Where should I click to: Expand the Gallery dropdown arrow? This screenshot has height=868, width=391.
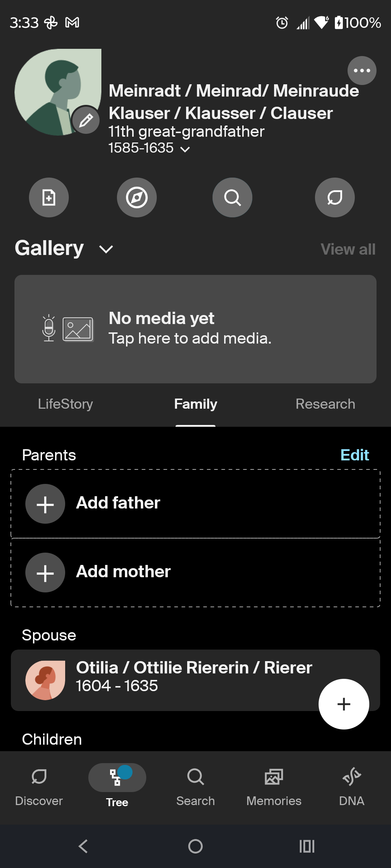106,249
